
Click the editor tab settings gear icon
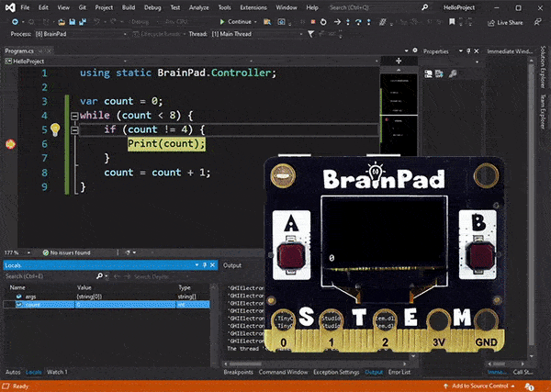point(415,50)
